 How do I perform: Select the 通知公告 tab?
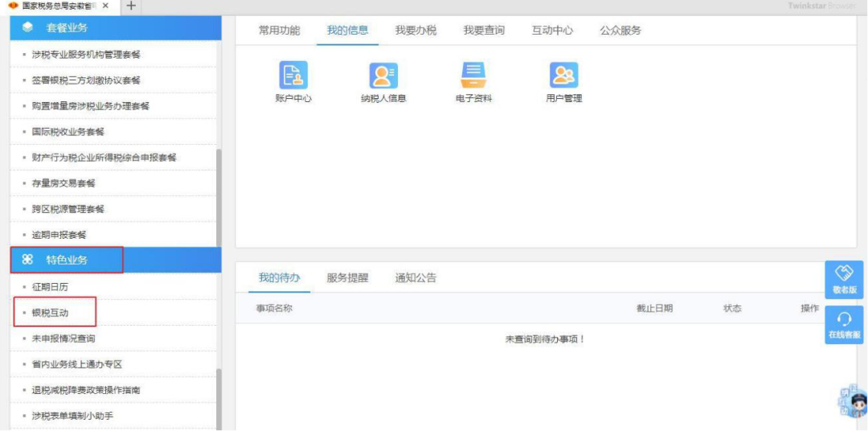point(416,278)
